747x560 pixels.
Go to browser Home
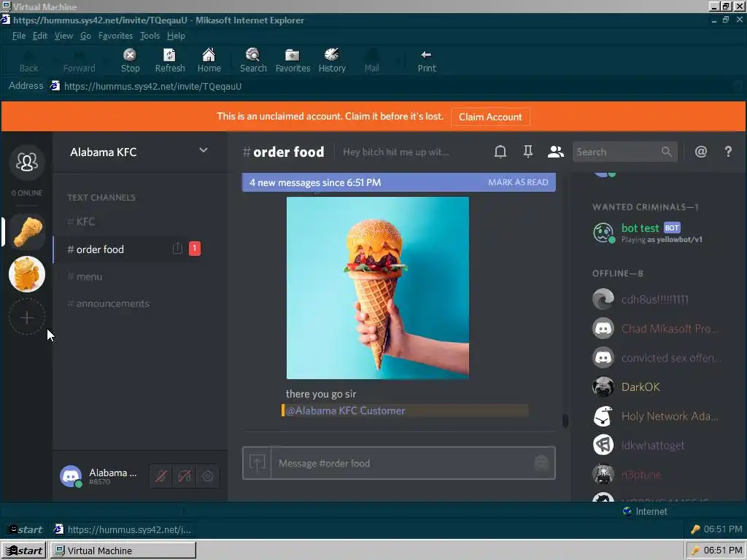click(209, 61)
